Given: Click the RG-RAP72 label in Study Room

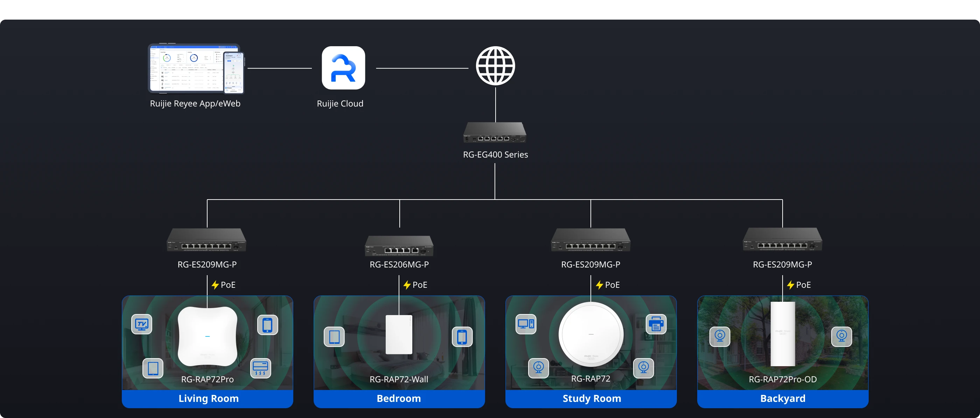Looking at the screenshot, I should pyautogui.click(x=590, y=378).
